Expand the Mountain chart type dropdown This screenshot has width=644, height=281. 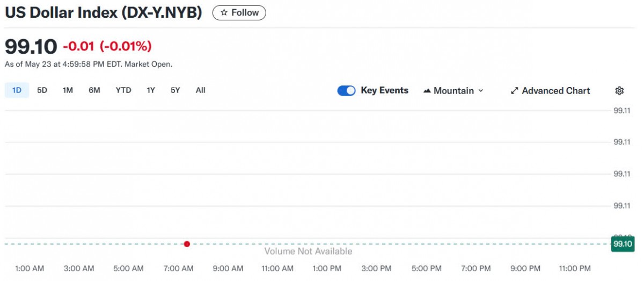pos(453,91)
